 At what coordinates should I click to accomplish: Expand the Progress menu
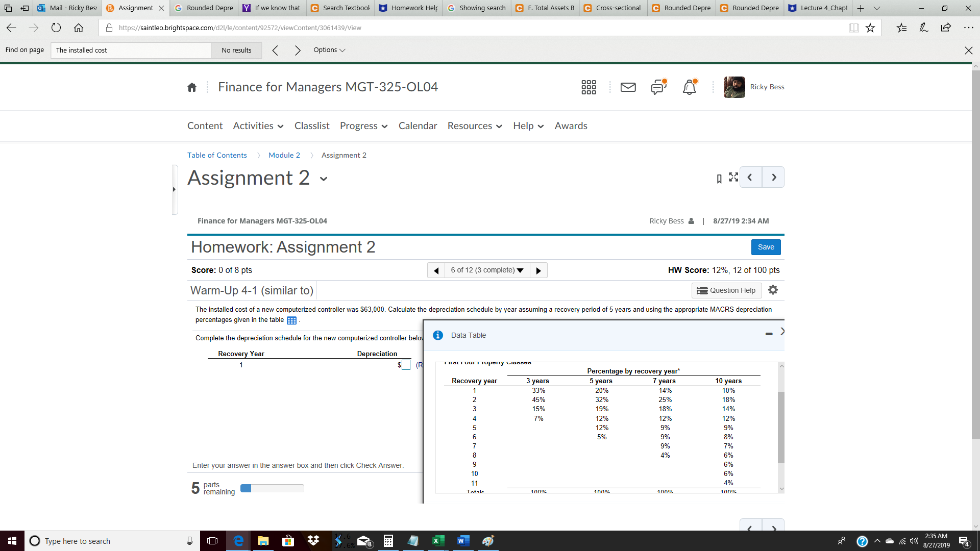363,126
